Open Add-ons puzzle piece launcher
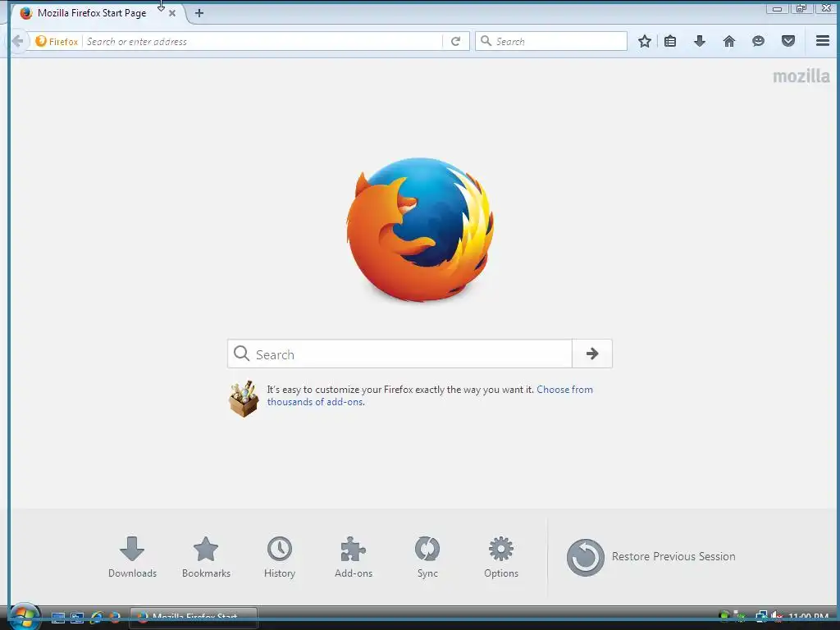The height and width of the screenshot is (630, 840). (x=354, y=557)
